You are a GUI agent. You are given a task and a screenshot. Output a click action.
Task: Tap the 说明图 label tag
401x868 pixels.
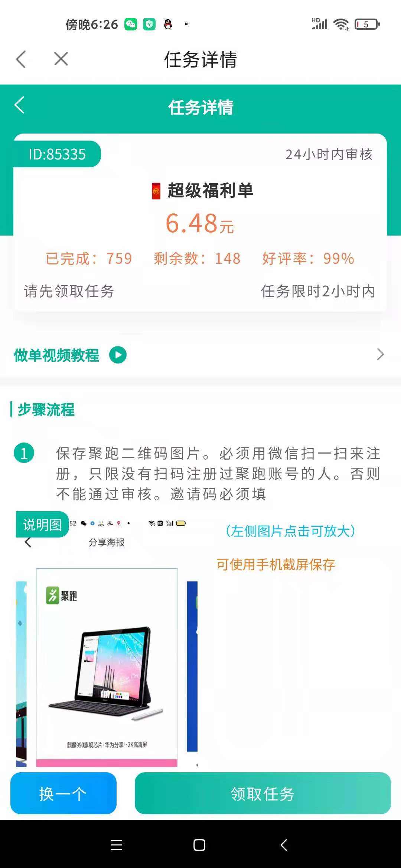[x=42, y=525]
